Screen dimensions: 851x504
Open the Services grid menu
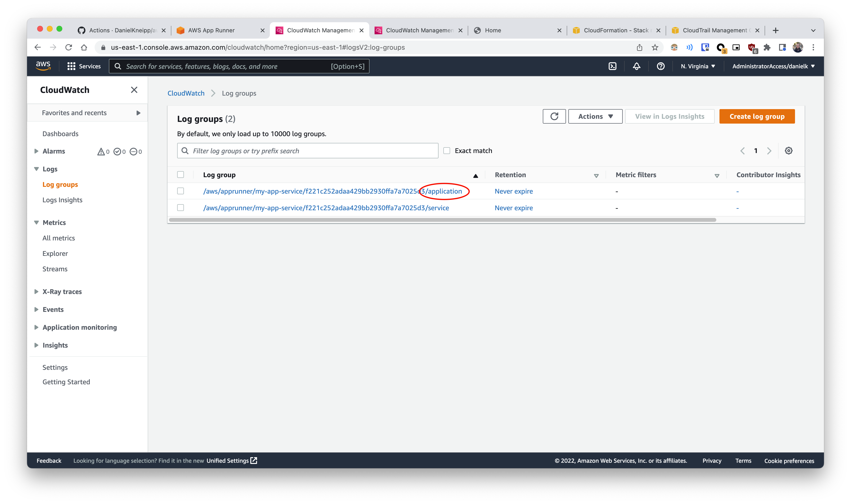pyautogui.click(x=84, y=66)
